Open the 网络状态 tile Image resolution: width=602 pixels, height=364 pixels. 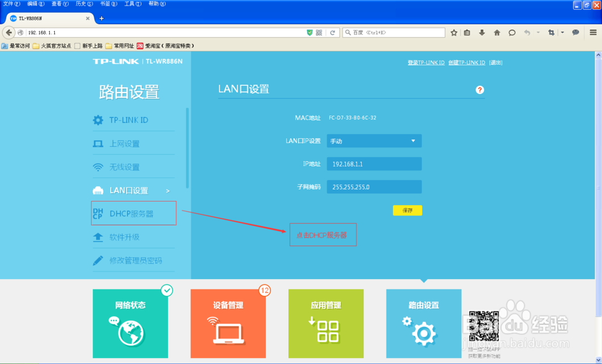point(130,323)
